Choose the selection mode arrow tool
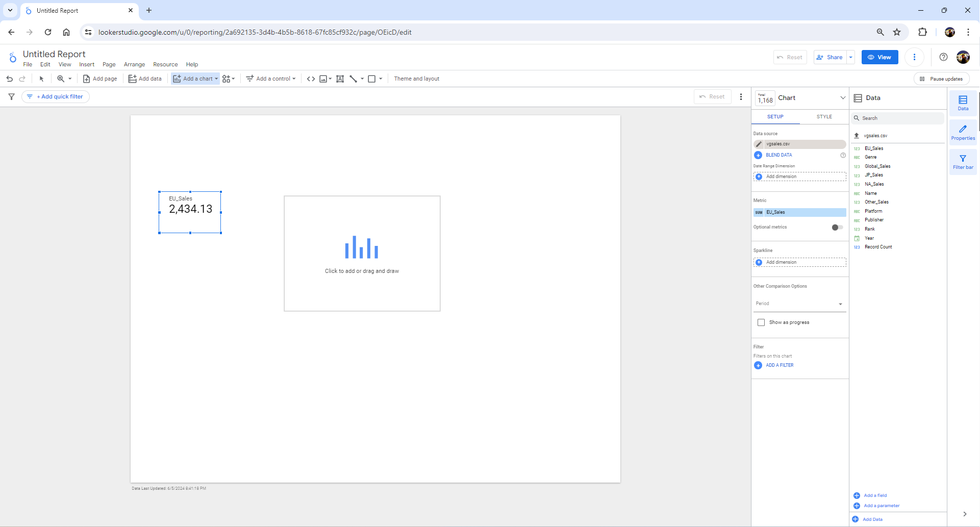Image resolution: width=980 pixels, height=527 pixels. (x=42, y=79)
